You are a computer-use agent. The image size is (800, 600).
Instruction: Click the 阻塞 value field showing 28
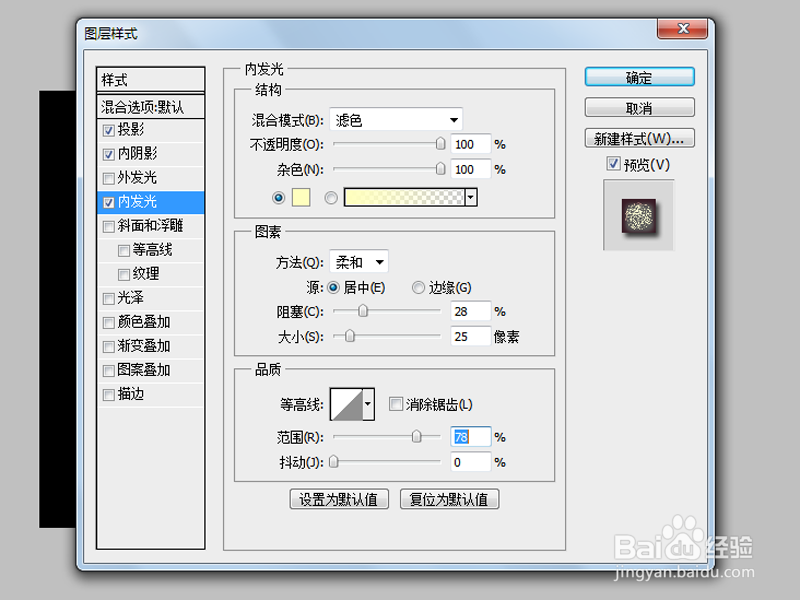[470, 311]
